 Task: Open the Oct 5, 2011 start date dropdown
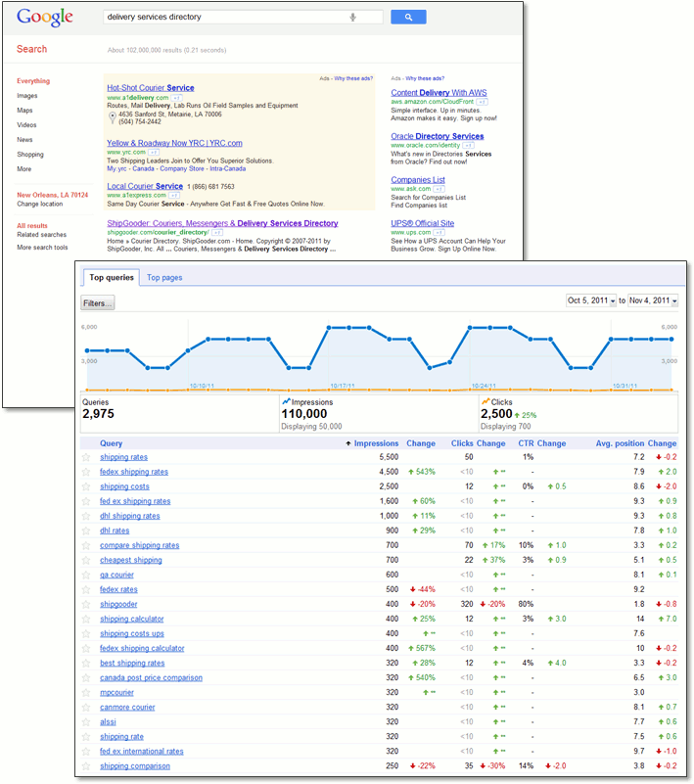click(x=591, y=300)
